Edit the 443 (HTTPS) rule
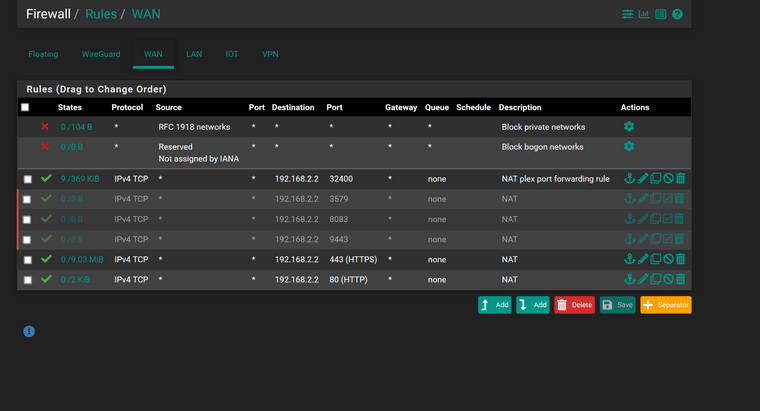The image size is (760, 411). 643,259
